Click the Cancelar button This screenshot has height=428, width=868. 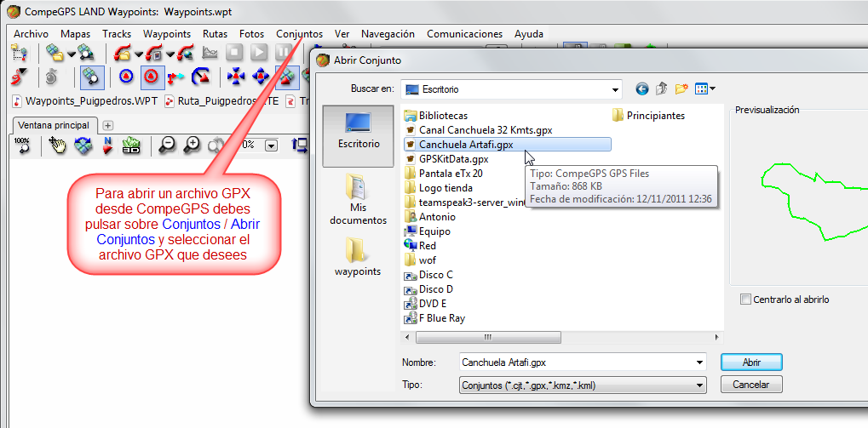click(751, 385)
